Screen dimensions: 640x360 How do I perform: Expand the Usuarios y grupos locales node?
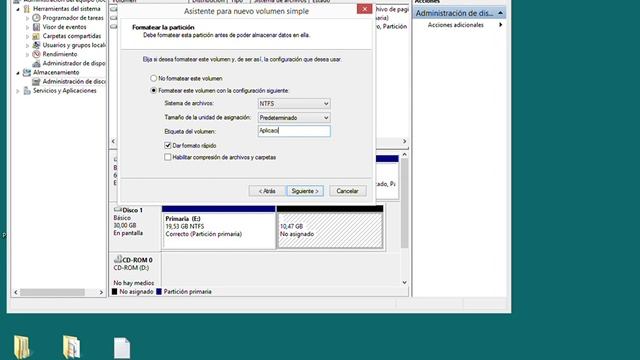(x=28, y=45)
